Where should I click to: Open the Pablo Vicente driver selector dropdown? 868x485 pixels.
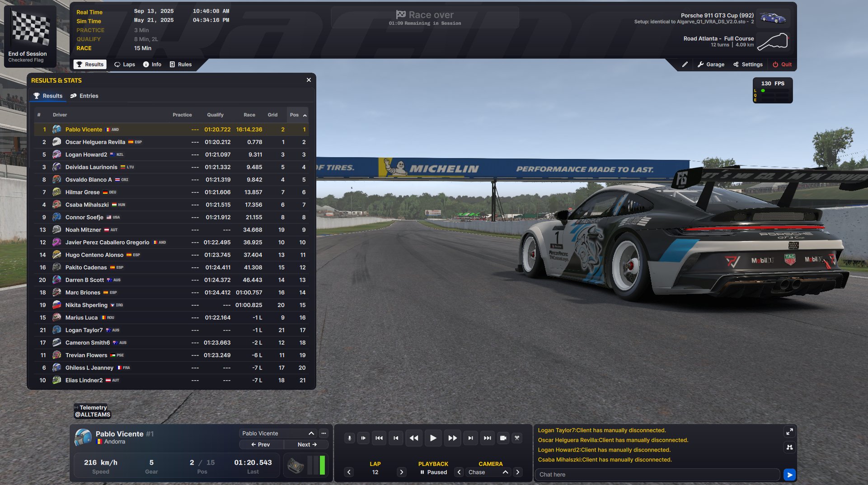(278, 434)
